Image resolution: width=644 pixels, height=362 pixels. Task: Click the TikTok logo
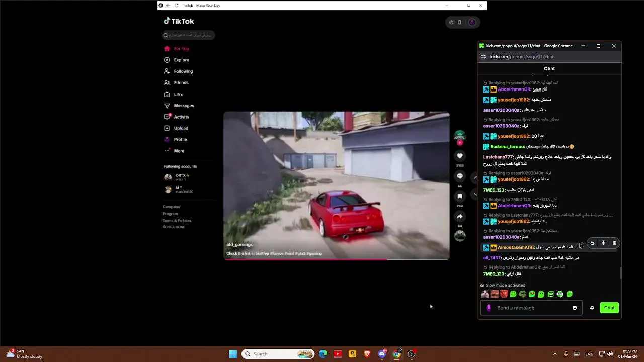[179, 21]
